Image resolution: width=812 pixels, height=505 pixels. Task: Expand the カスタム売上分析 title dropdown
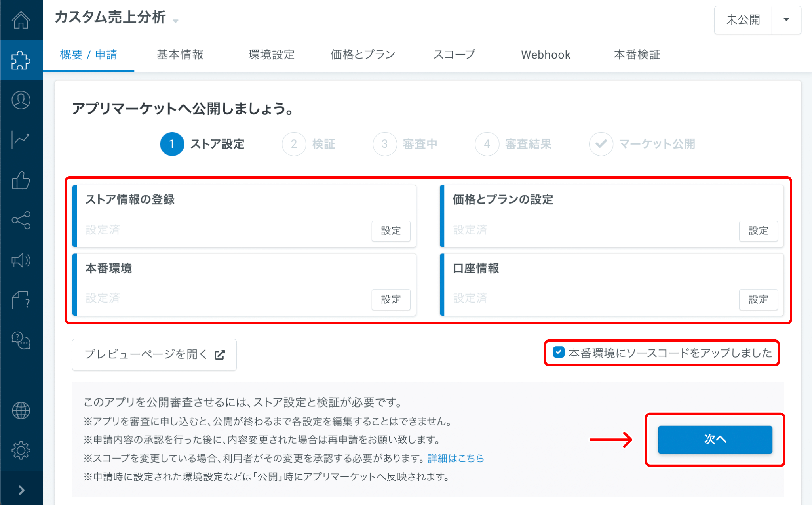pyautogui.click(x=176, y=21)
